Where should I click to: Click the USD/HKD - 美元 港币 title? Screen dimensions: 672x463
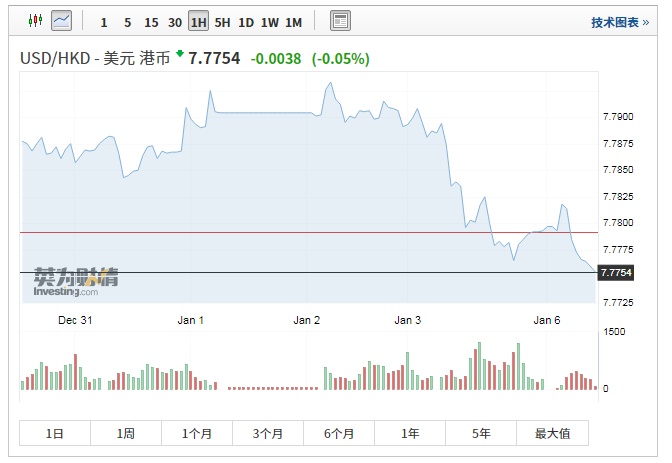point(95,58)
